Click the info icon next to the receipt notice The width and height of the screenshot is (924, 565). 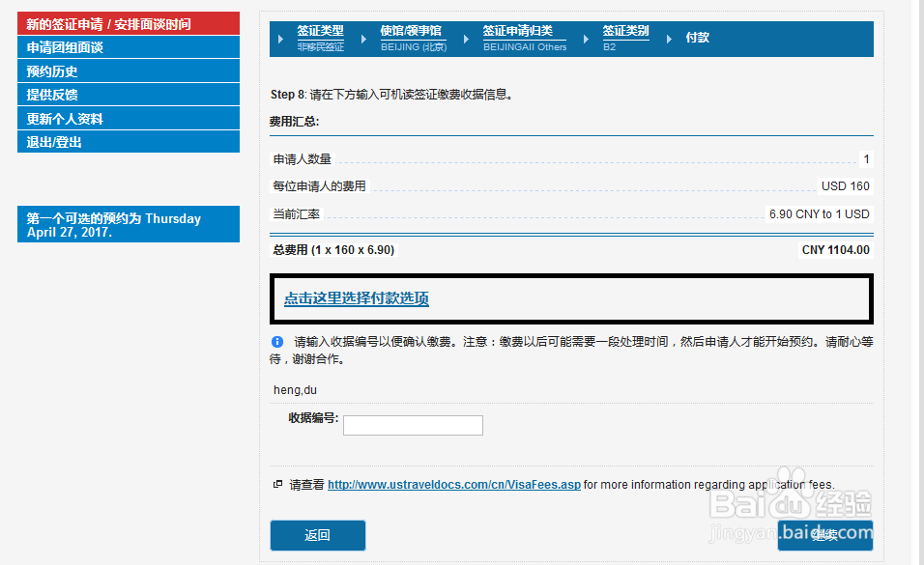pos(276,342)
